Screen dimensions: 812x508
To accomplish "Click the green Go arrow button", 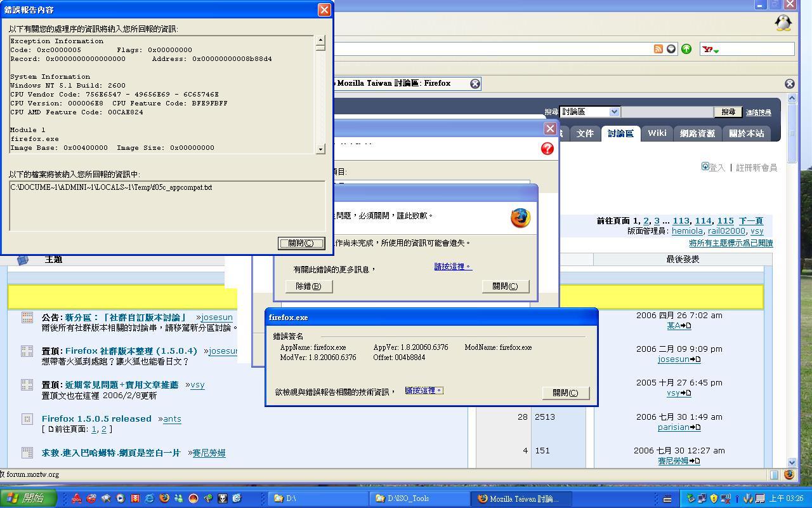I will [686, 49].
